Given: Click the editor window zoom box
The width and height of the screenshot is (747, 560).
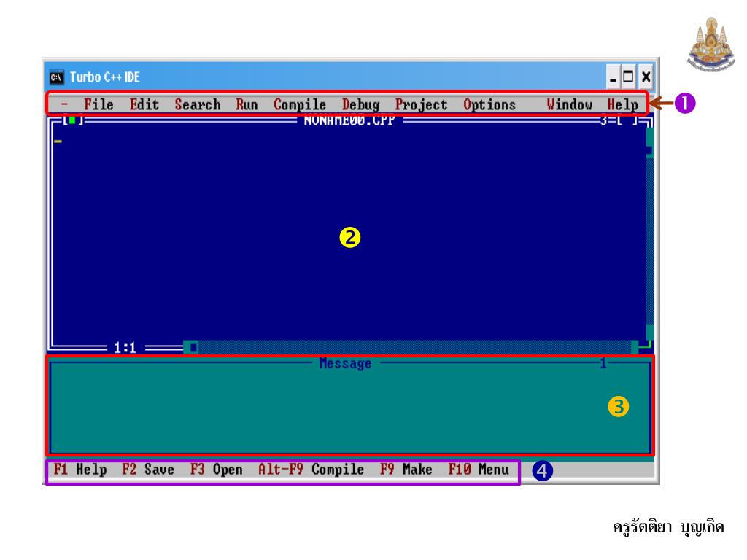Looking at the screenshot, I should (x=627, y=121).
